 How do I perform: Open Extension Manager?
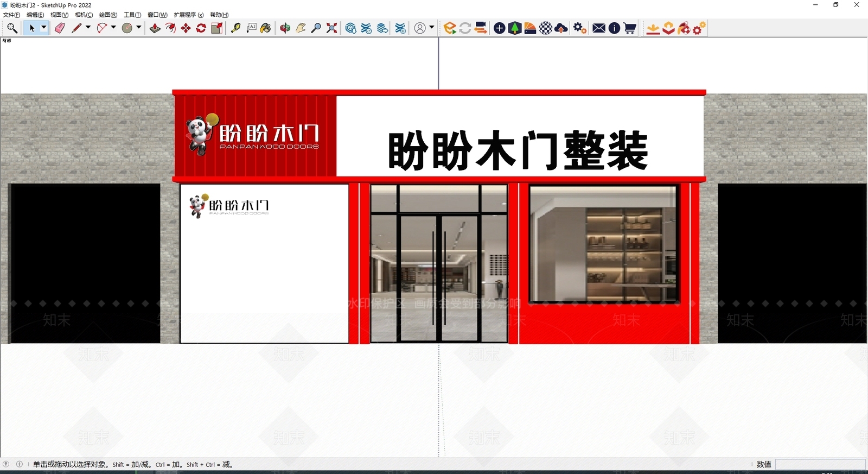[x=400, y=28]
